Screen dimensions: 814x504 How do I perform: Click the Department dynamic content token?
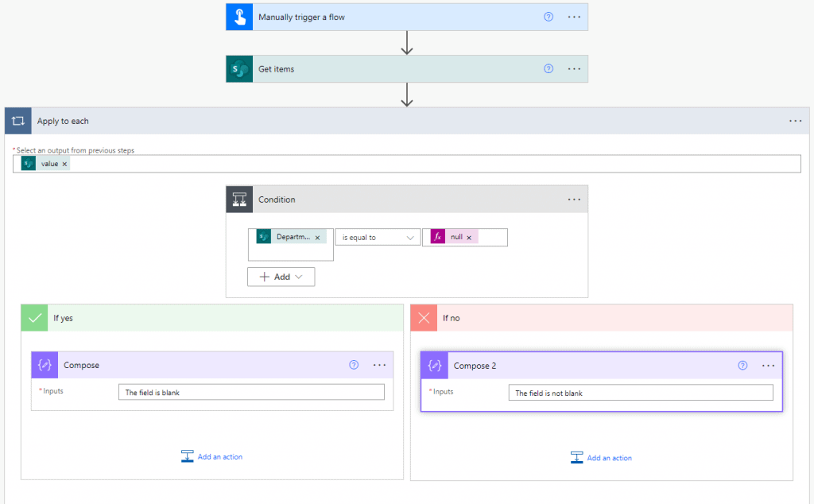click(291, 237)
